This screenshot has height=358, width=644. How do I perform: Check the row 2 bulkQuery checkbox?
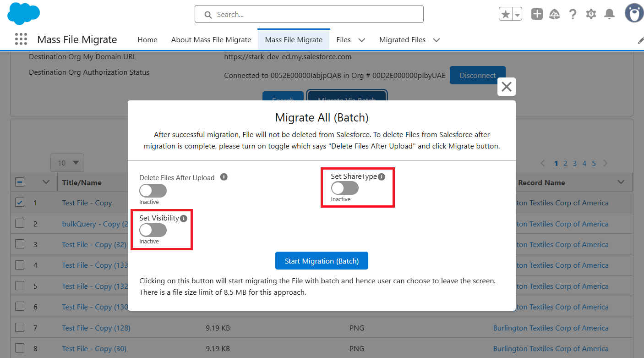coord(20,224)
